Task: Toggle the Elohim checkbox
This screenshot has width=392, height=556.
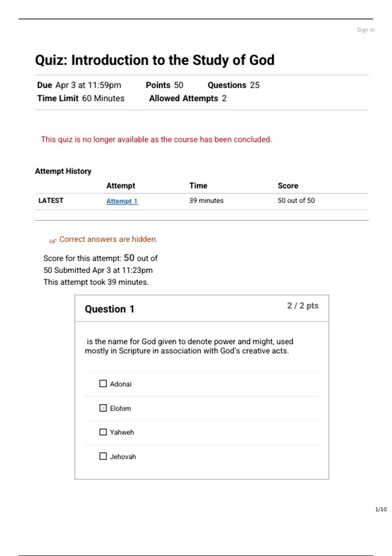Action: [x=103, y=408]
